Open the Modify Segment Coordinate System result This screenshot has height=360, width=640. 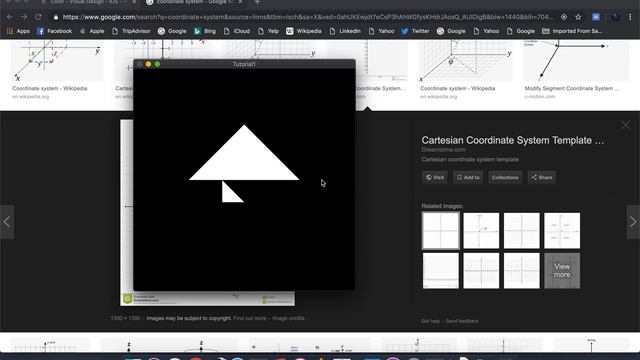(x=571, y=89)
